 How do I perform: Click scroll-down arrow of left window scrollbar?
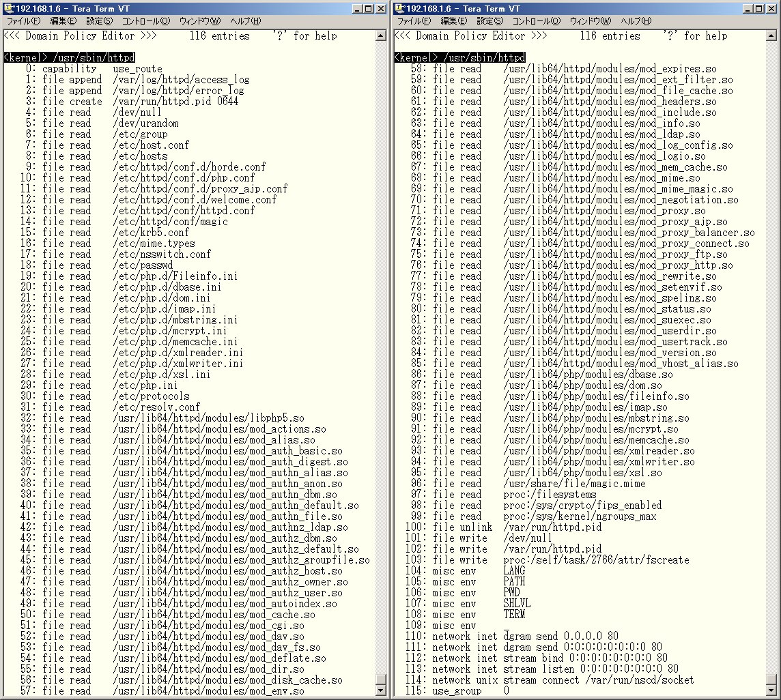pos(382,690)
